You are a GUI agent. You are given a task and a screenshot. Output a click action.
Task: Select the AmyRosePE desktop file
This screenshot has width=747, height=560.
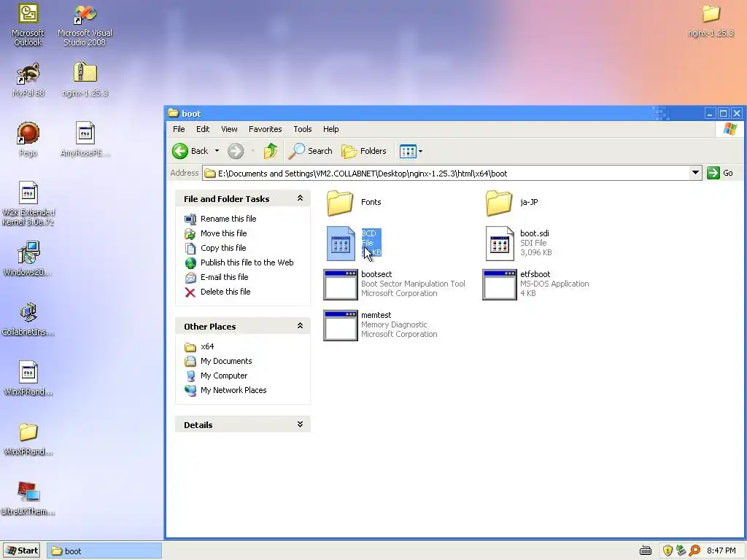(85, 133)
